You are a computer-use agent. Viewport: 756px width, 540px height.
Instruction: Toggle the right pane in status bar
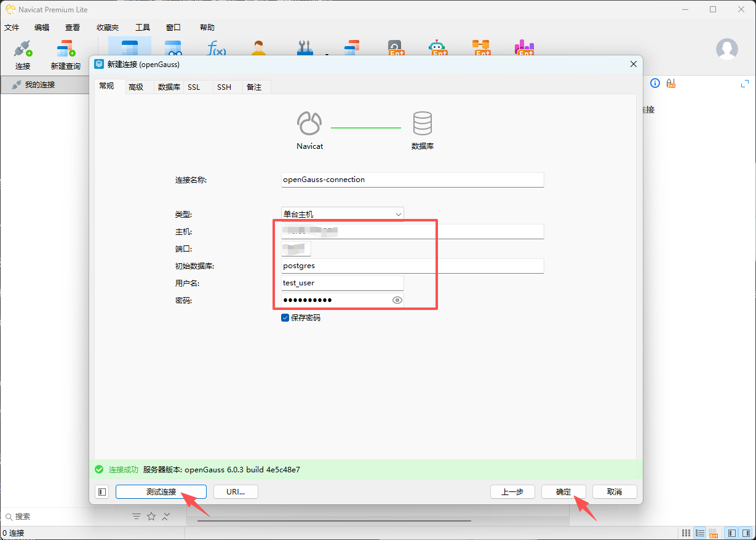pos(745,533)
